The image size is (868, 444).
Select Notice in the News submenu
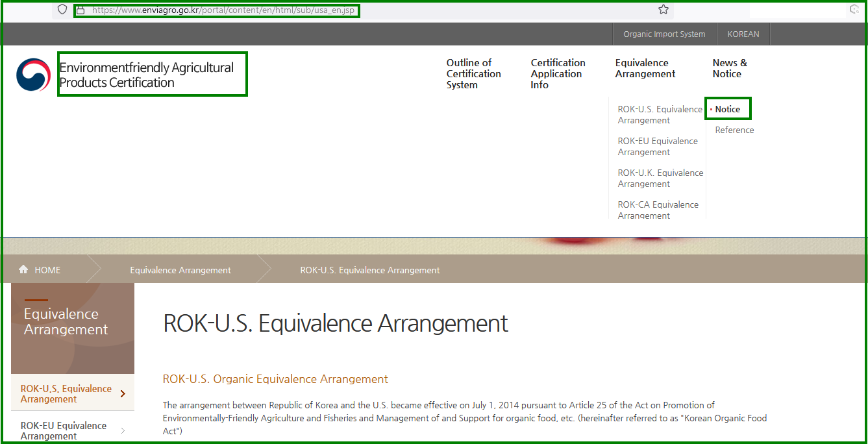tap(727, 109)
